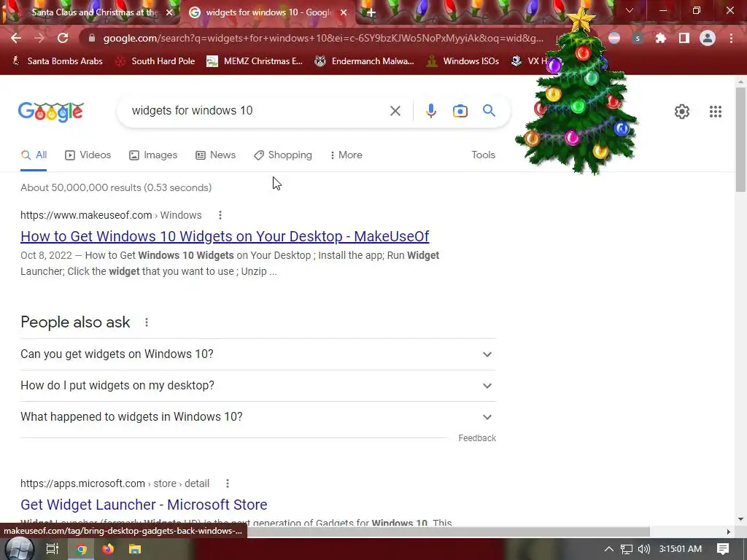Screen dimensions: 747x560
Task: Switch to Images results
Action: pyautogui.click(x=153, y=155)
